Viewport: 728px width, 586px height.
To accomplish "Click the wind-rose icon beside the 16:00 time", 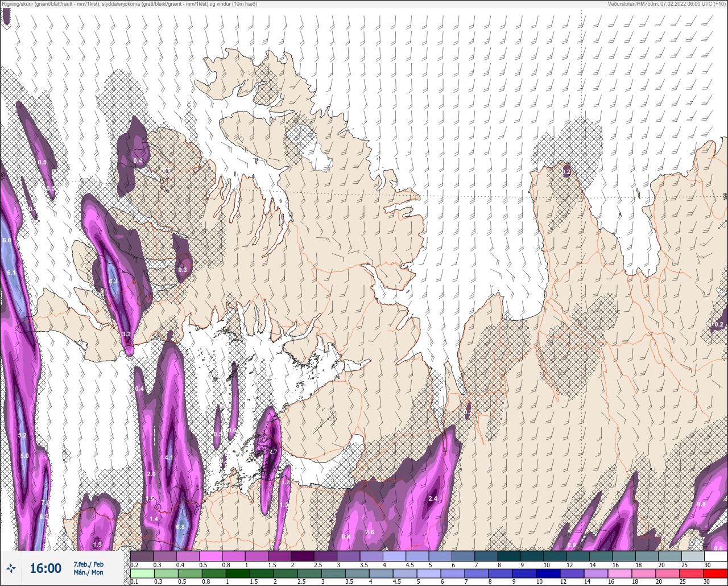I will tap(11, 568).
